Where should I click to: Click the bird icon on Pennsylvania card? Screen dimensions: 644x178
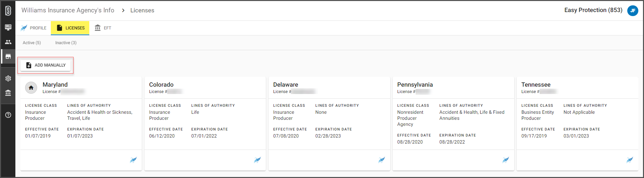pos(506,160)
